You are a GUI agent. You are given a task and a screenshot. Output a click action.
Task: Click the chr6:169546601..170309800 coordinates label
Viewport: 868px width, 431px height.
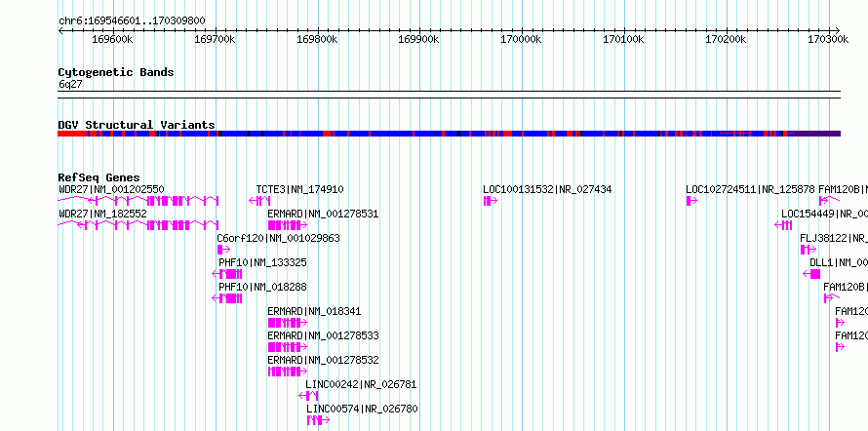132,21
